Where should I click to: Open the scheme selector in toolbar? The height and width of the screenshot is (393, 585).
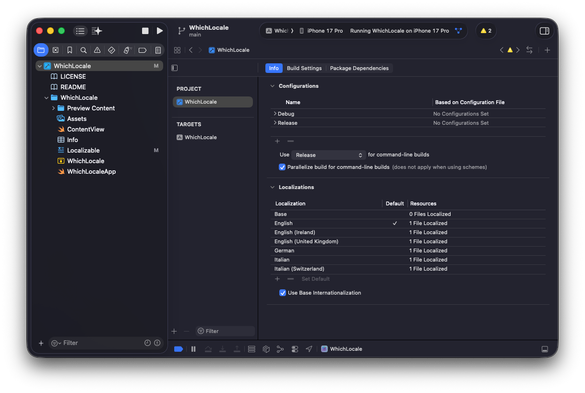[279, 31]
